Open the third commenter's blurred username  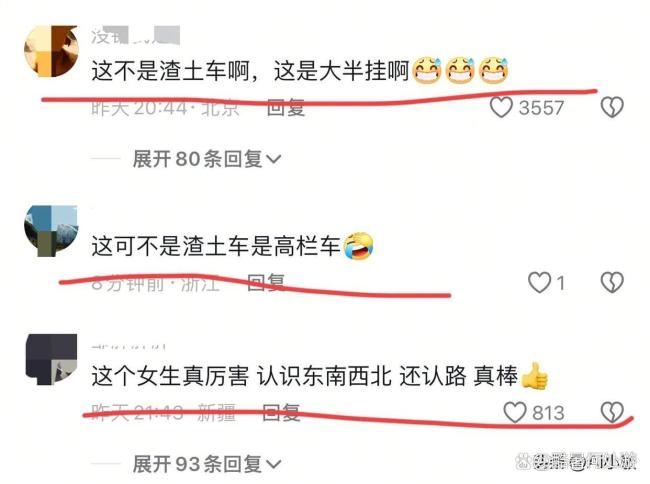tap(129, 346)
